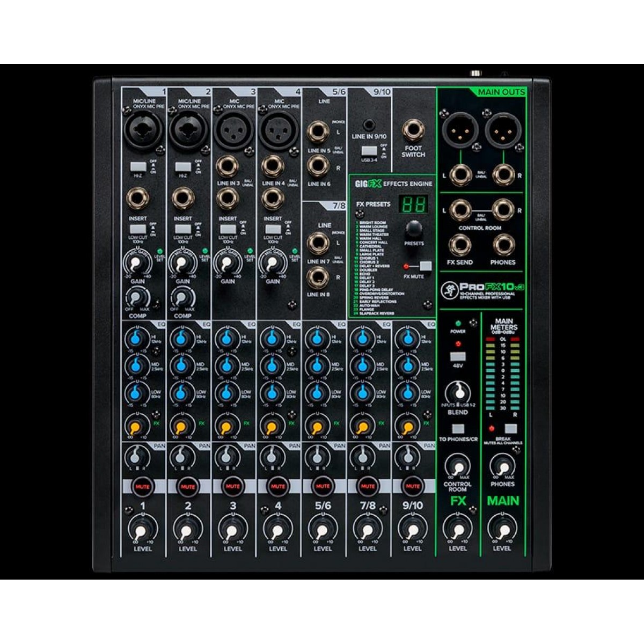
Task: Click the green FX preset number display
Action: [415, 204]
